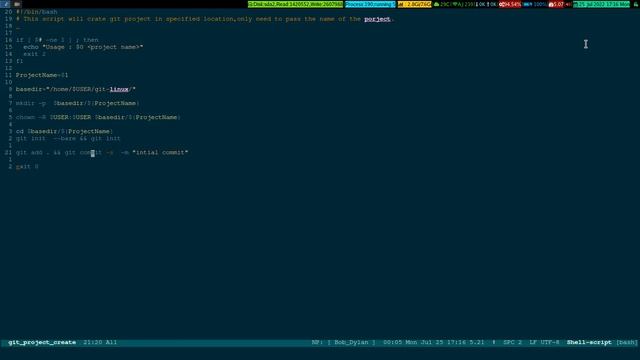Select underlined word 'linux' in basedir path
640x360 pixels.
point(119,89)
